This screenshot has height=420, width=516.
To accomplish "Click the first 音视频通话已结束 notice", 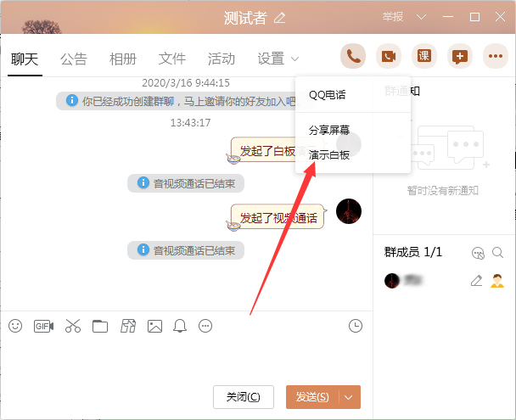I will pyautogui.click(x=186, y=183).
